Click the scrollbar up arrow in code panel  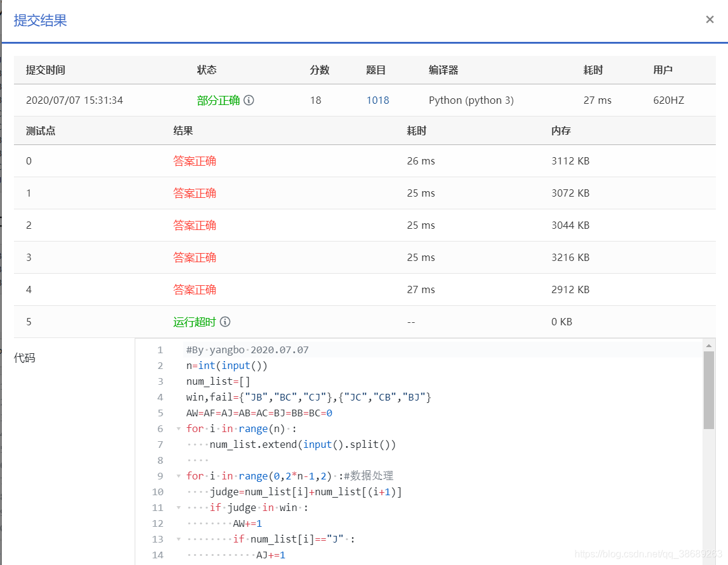(710, 344)
